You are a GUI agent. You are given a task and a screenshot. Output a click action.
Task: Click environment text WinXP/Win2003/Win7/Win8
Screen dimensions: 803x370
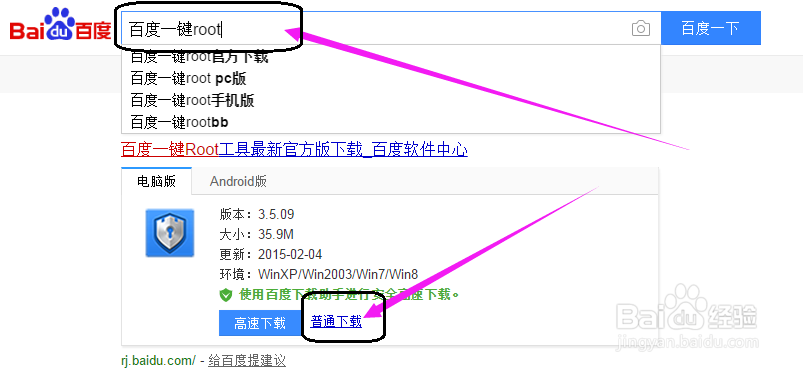(x=338, y=275)
